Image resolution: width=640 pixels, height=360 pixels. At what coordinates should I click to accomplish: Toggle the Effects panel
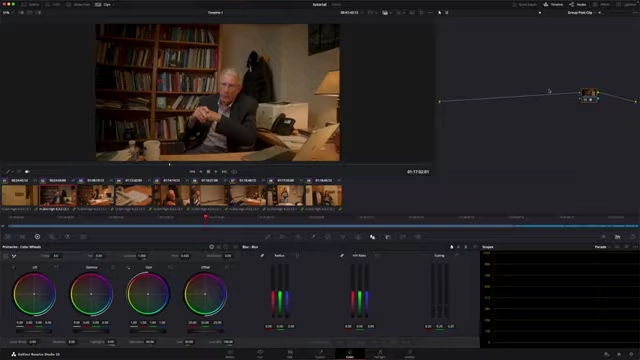[x=602, y=4]
